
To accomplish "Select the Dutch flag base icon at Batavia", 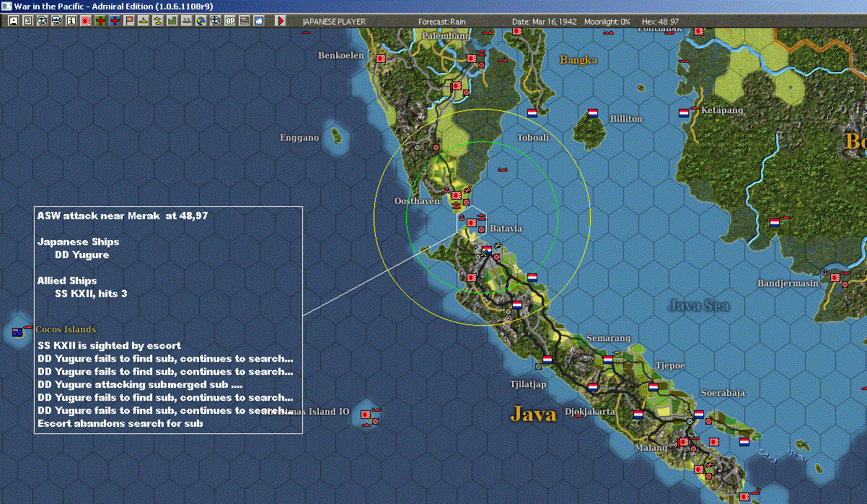I will pos(487,250).
